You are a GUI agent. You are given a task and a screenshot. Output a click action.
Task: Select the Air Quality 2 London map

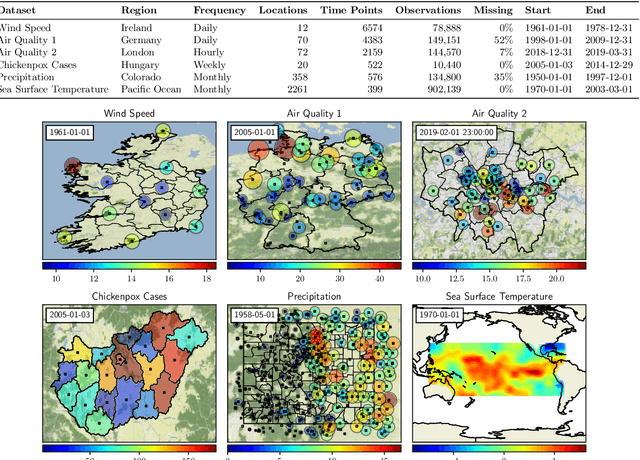(x=499, y=191)
